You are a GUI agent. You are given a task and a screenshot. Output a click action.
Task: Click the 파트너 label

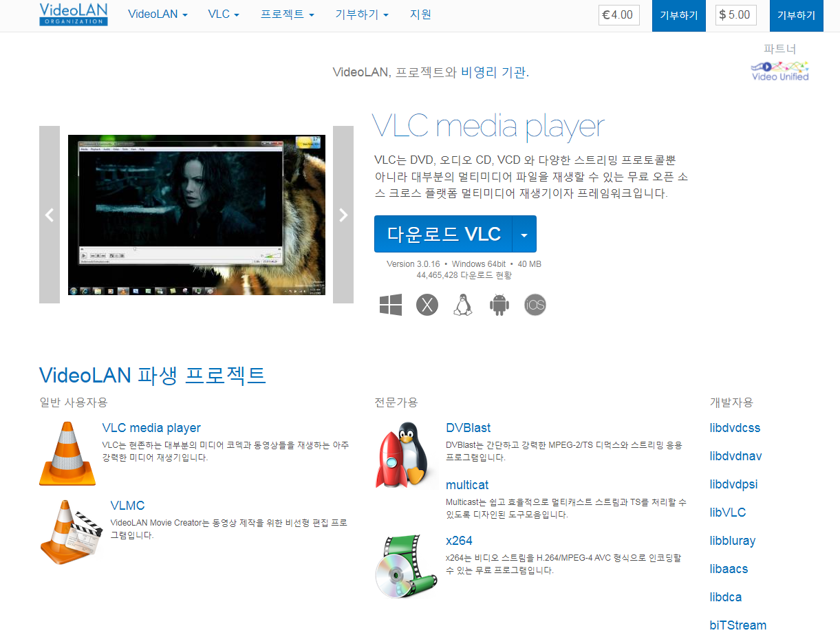[780, 49]
